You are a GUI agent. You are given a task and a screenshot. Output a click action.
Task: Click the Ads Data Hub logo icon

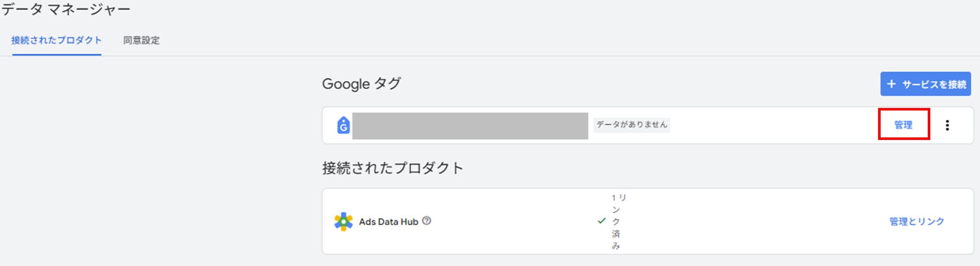pos(344,222)
